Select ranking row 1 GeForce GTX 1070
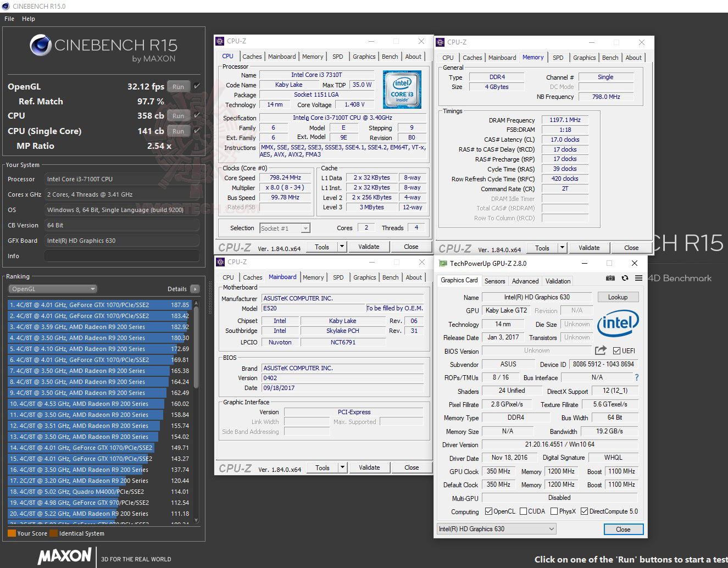 pyautogui.click(x=99, y=305)
